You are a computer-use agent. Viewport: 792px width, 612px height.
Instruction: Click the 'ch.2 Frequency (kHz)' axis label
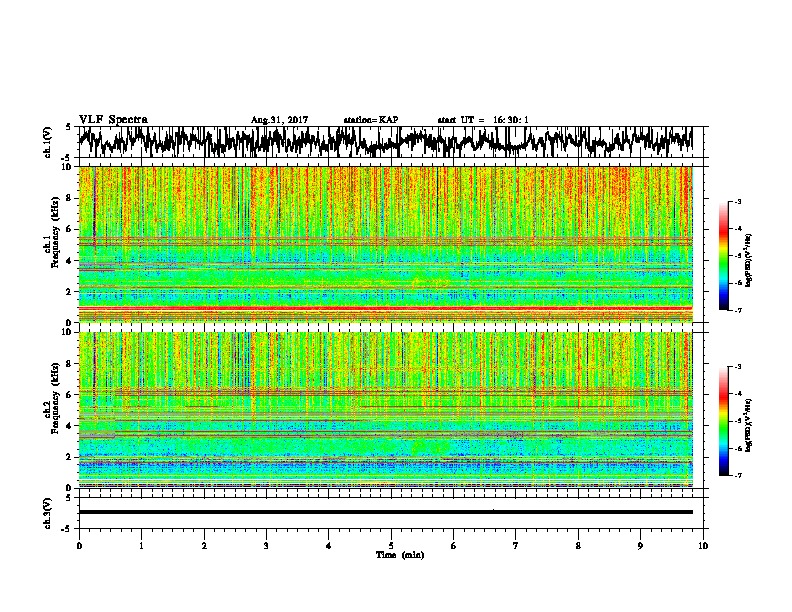(51, 398)
